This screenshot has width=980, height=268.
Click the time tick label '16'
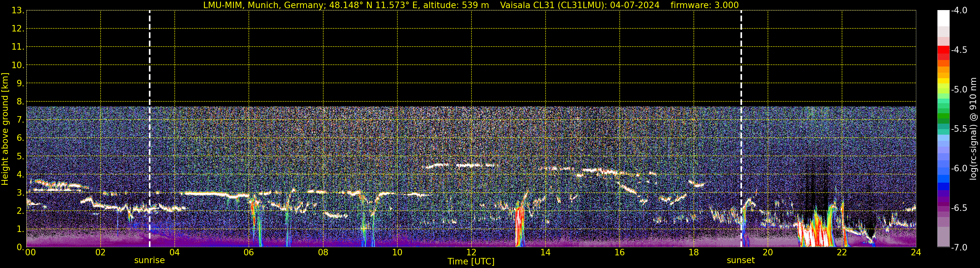coord(620,252)
